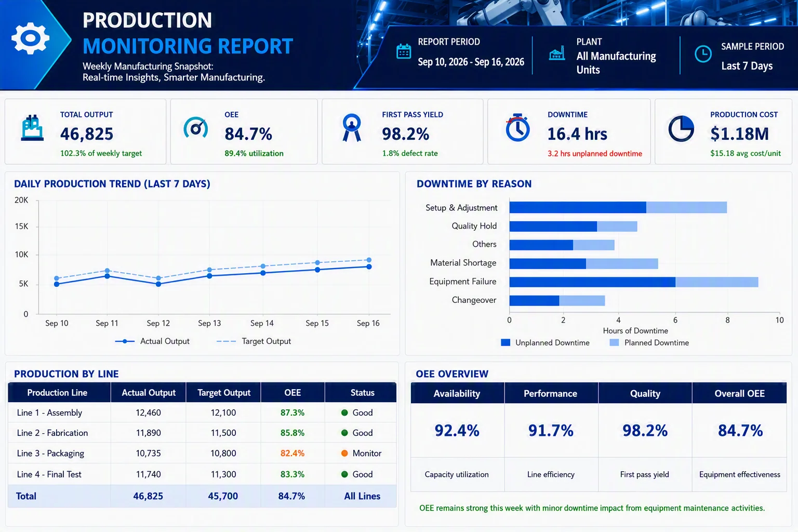This screenshot has height=532, width=798.
Task: Click the 46,825 Total Output KPI value
Action: click(87, 134)
